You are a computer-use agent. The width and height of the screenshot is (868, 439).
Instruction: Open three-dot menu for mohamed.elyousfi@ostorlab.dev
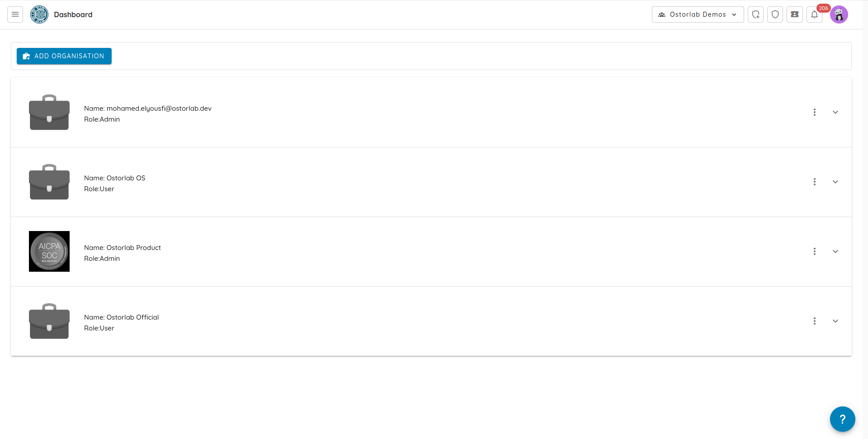point(814,112)
